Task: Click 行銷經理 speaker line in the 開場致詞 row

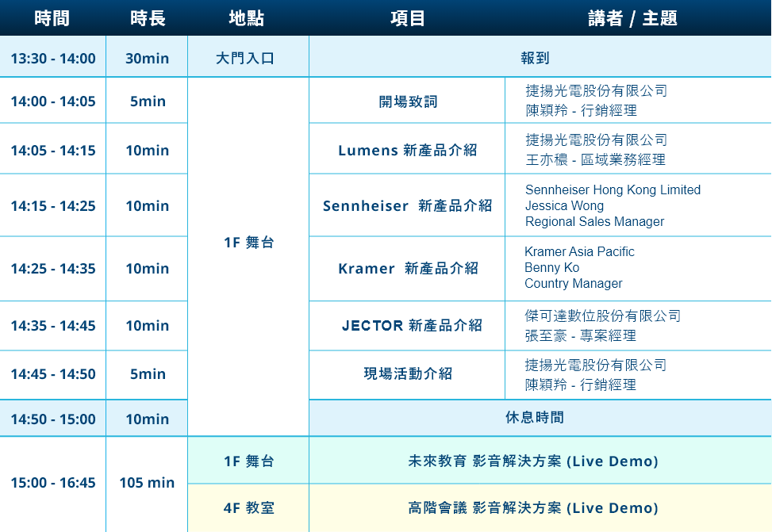Action: (x=582, y=110)
